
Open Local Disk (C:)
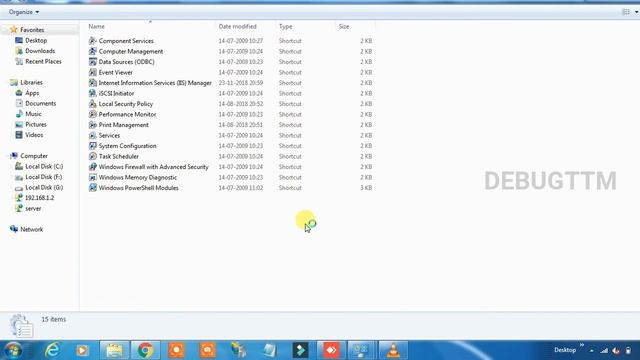44,167
